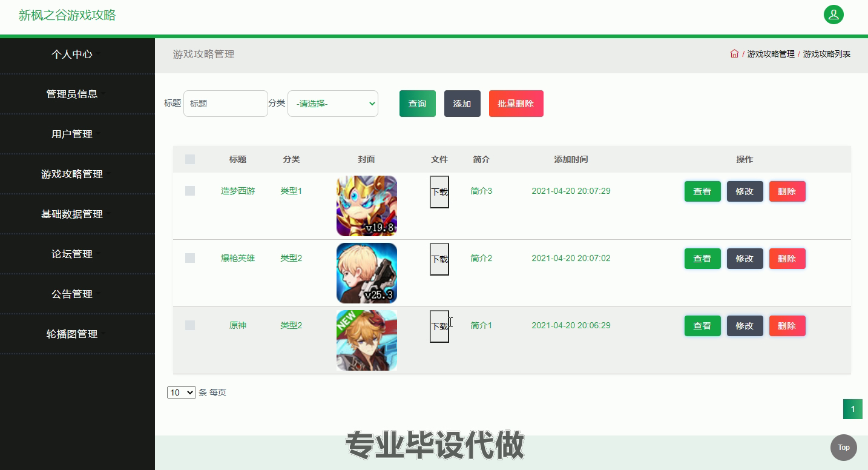Click 删除 for 原神 row
This screenshot has width=868, height=470.
[787, 326]
